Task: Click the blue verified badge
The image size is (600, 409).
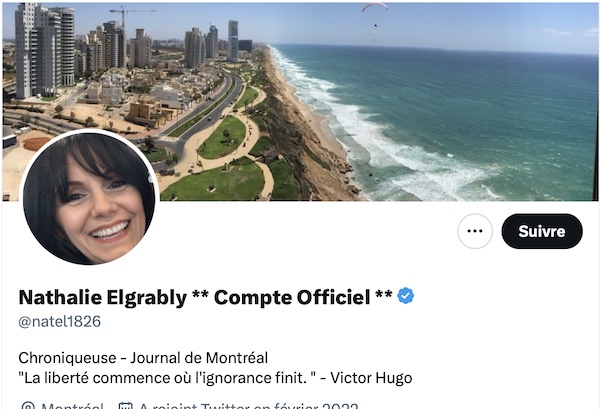Action: click(x=406, y=296)
